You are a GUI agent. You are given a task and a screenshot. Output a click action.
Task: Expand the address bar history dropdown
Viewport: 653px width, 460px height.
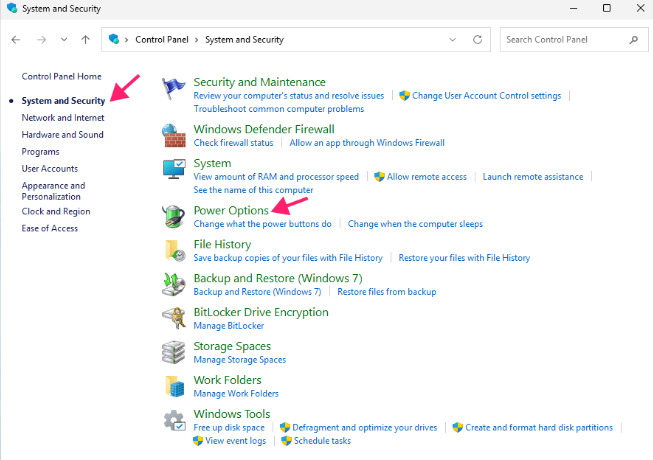coord(452,40)
